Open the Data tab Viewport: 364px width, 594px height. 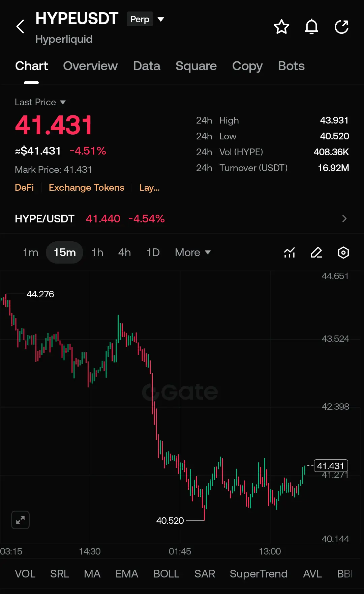tap(147, 66)
